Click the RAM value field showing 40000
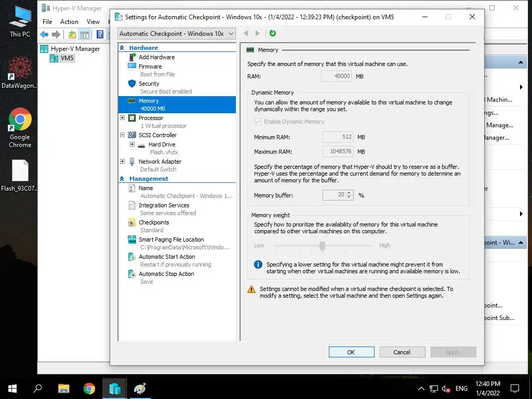 click(336, 76)
